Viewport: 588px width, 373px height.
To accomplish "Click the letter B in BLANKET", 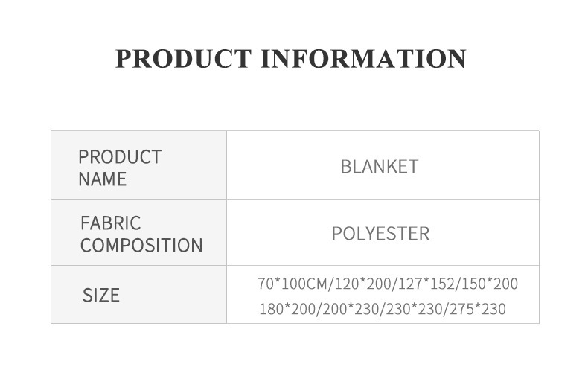I will 345,167.
